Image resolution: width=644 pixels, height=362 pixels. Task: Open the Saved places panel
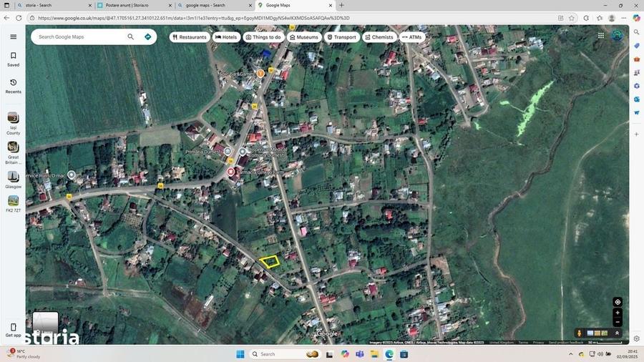point(13,59)
